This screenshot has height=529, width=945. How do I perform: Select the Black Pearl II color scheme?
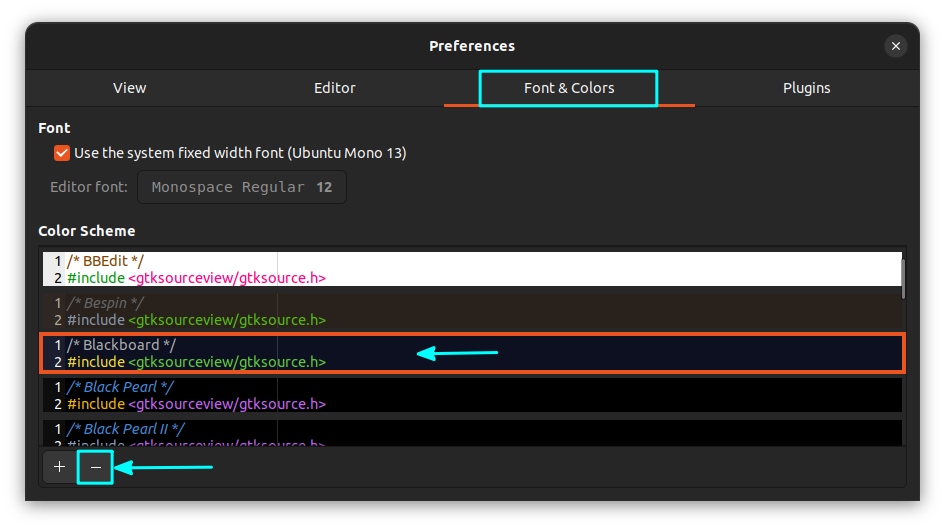[x=470, y=432]
